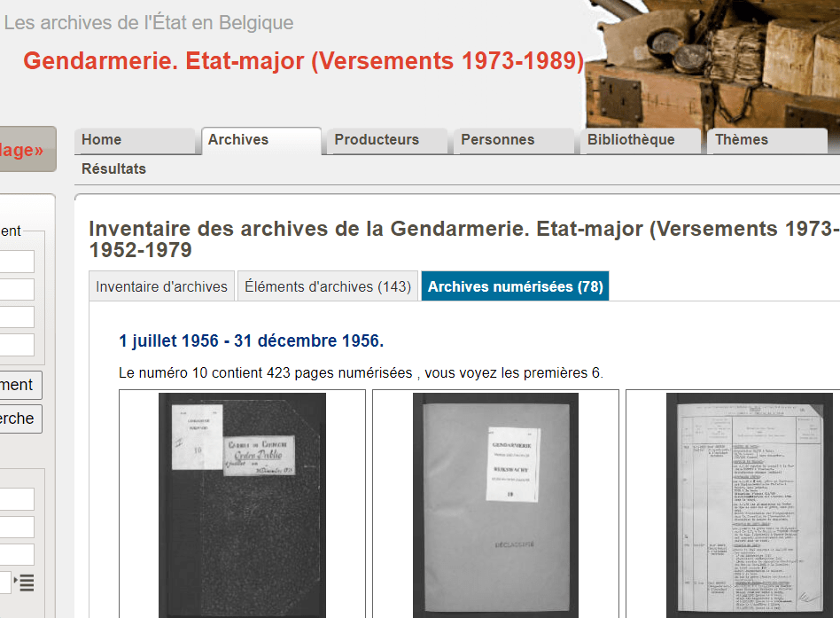The height and width of the screenshot is (618, 840).
Task: Click the sidebar button ending in 'ment'
Action: coord(19,385)
